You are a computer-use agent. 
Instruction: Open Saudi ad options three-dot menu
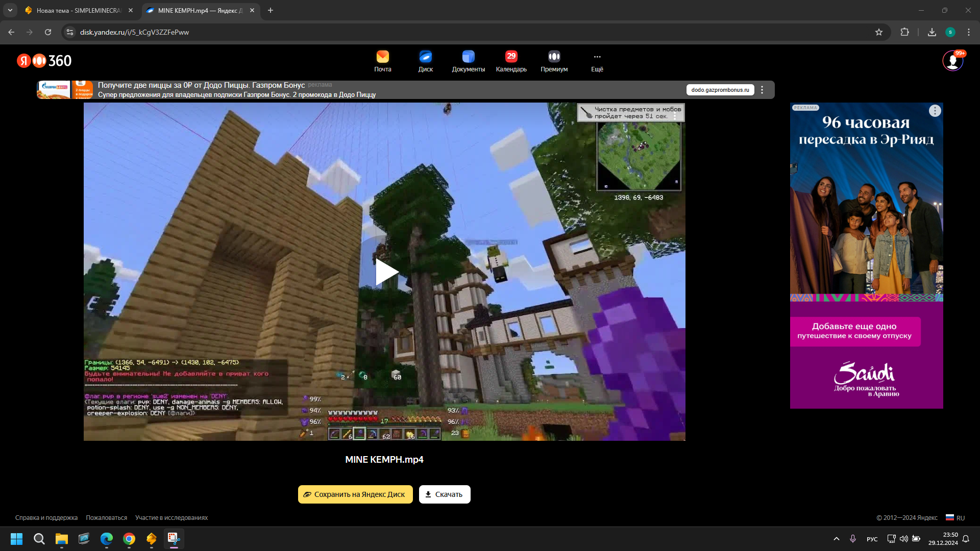(x=935, y=111)
